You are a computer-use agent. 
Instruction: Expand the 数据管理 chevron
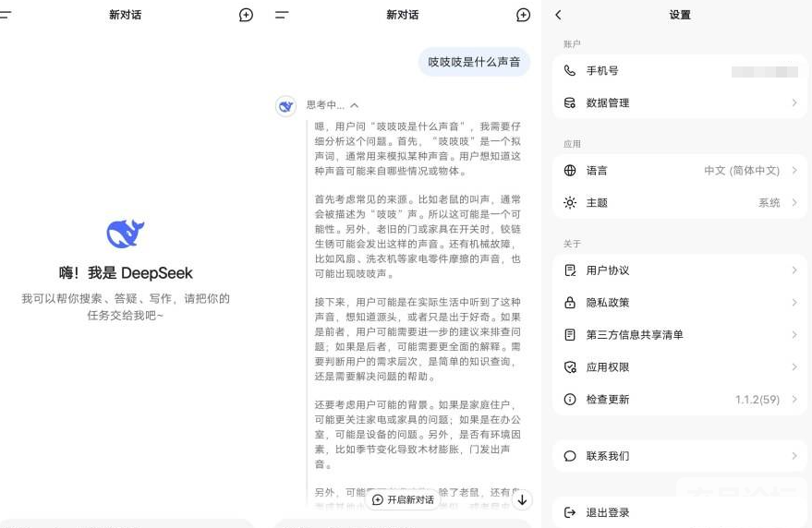[794, 102]
